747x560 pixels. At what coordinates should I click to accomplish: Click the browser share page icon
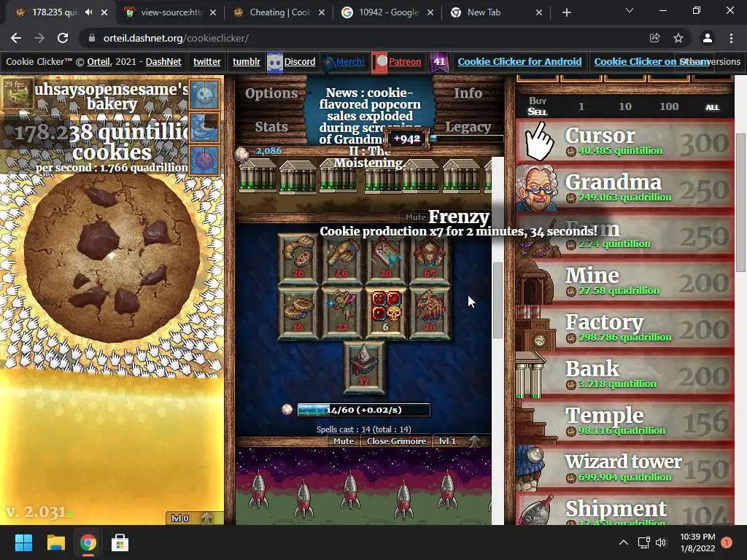[x=654, y=38]
